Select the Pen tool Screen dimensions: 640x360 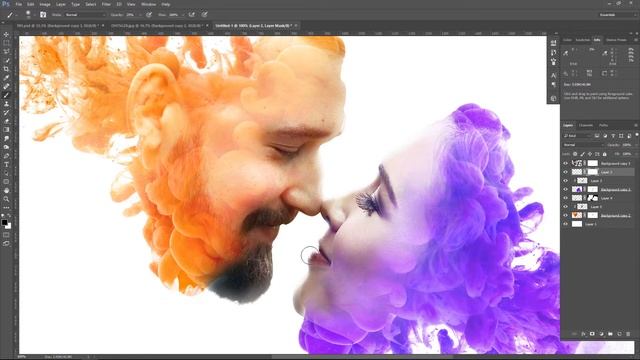(x=6, y=156)
